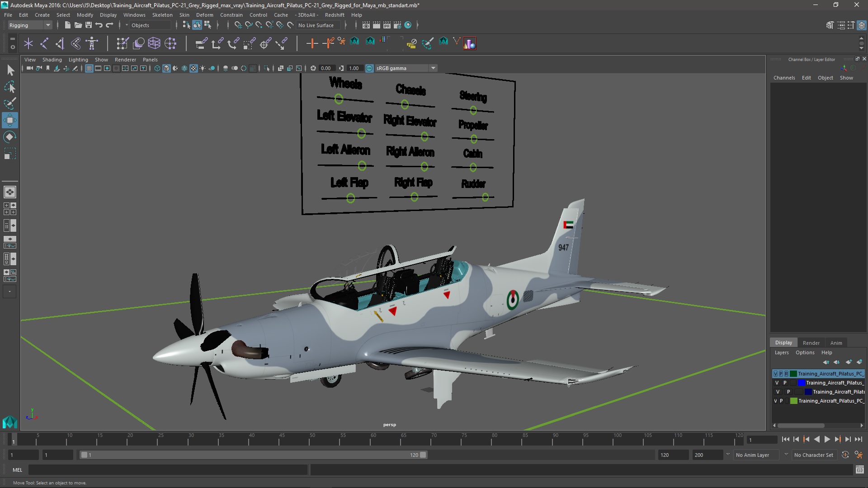The height and width of the screenshot is (488, 868).
Task: Go to start of playback range
Action: coord(785,439)
